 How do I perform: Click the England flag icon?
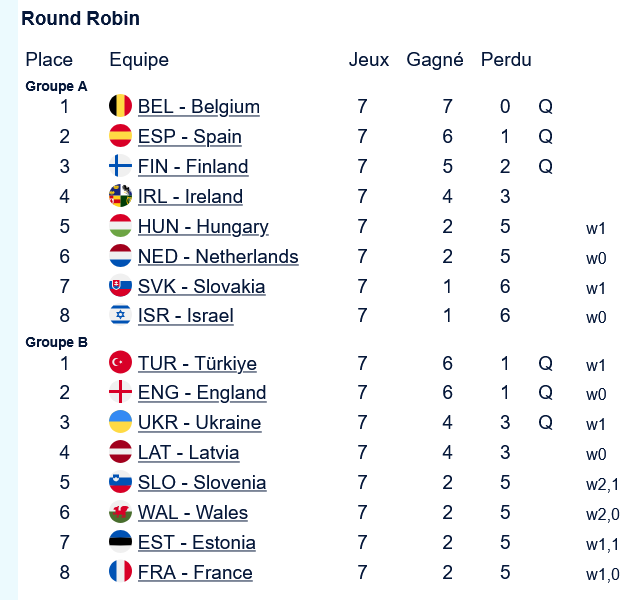pos(120,392)
